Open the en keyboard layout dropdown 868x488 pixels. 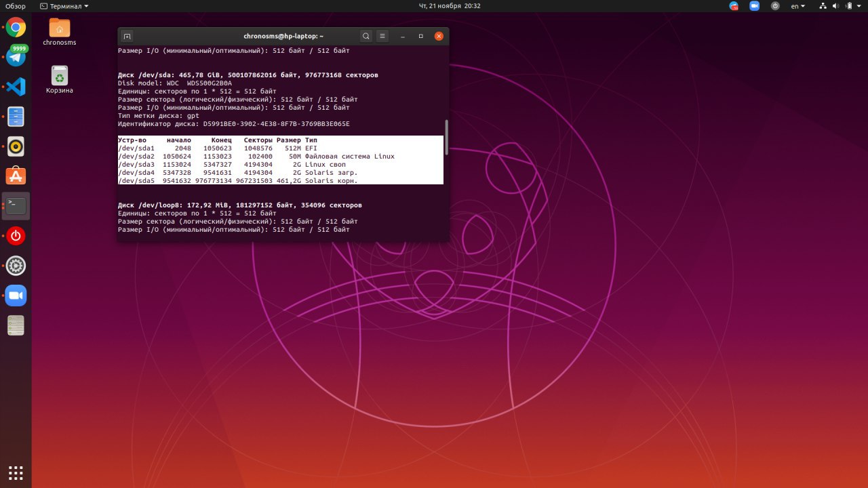798,5
